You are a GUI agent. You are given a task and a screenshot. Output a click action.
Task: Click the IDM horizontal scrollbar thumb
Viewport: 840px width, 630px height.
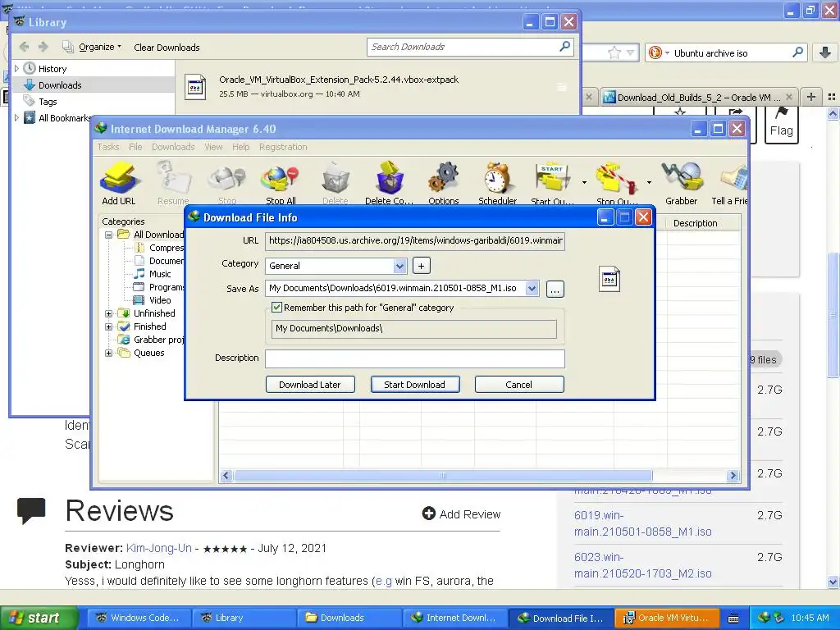(x=443, y=476)
